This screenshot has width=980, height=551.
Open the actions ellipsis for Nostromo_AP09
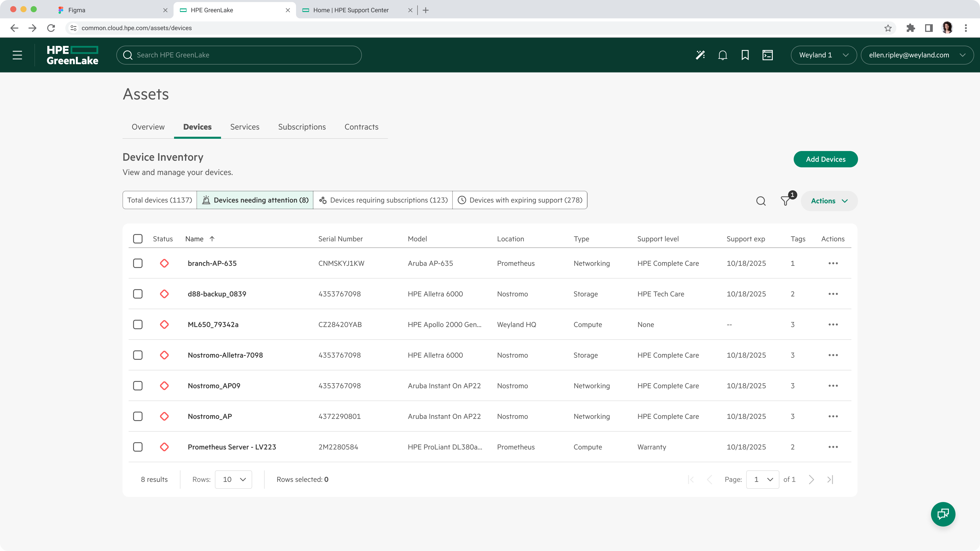point(833,386)
